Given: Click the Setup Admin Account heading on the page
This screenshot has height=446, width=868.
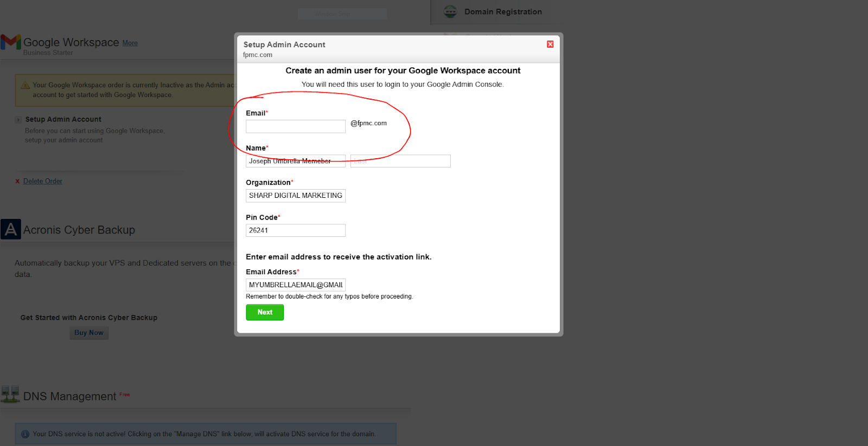Looking at the screenshot, I should pyautogui.click(x=63, y=119).
